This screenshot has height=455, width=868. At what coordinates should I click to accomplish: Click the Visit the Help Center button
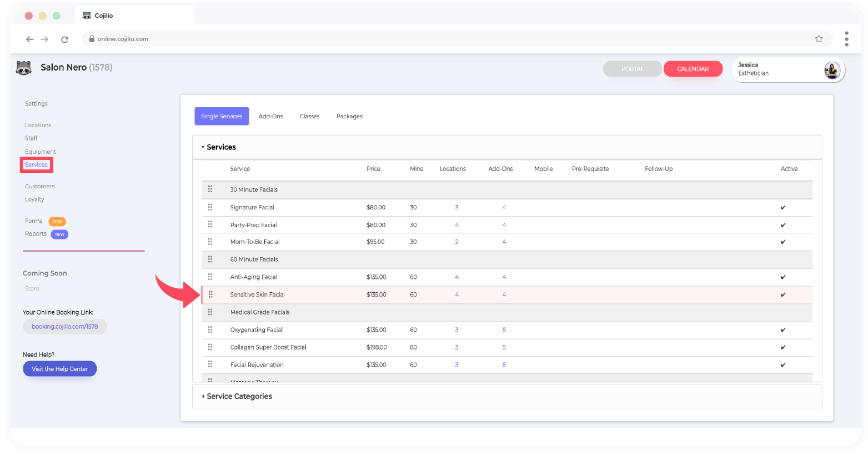(60, 369)
